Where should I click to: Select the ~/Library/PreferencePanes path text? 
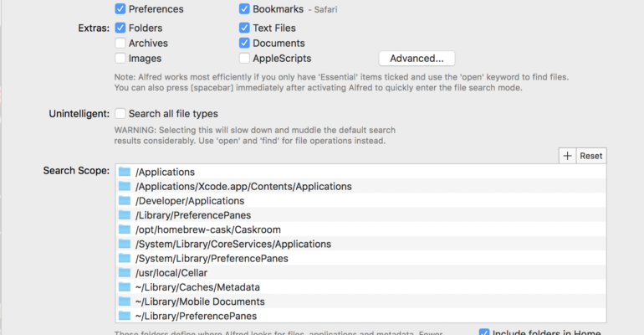(x=196, y=316)
